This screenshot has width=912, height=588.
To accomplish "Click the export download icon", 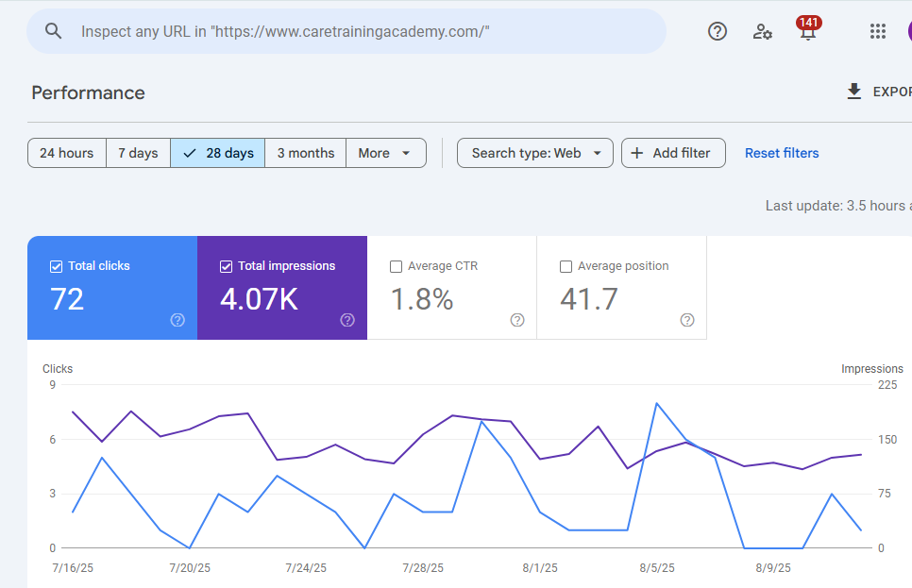I will 854,92.
